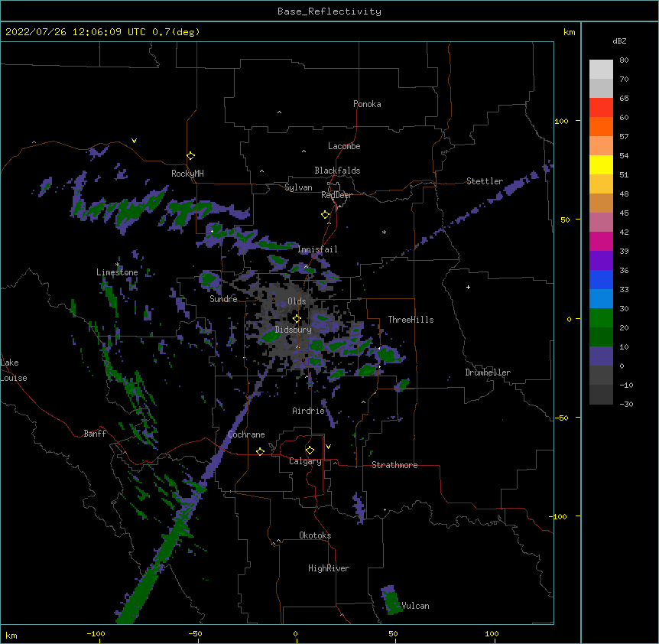The width and height of the screenshot is (659, 644).
Task: Click the Lake Louise label
Action: tap(14, 370)
